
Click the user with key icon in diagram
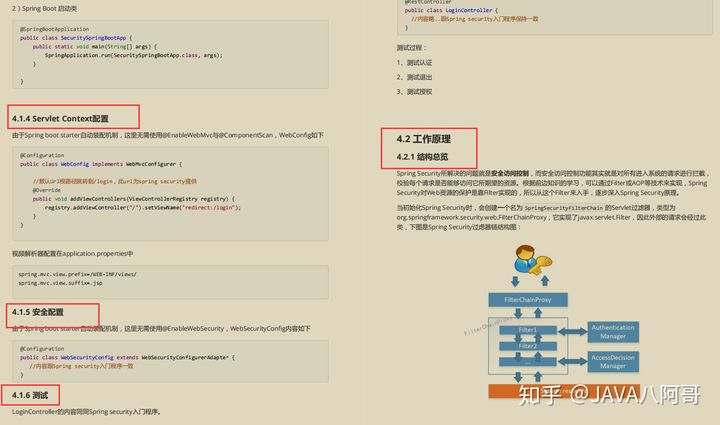coord(531,260)
